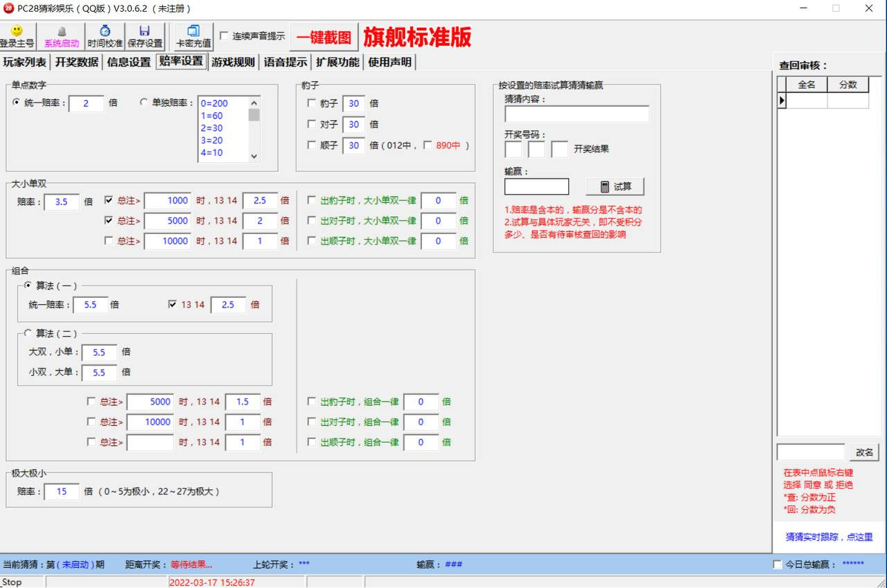The height and width of the screenshot is (588, 887).
Task: Click the 试算 calculator button
Action: tap(615, 186)
